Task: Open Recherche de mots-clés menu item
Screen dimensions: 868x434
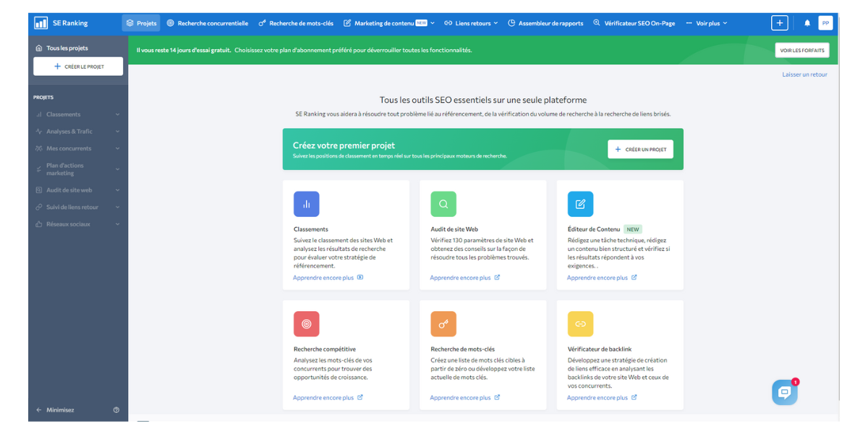Action: point(296,23)
